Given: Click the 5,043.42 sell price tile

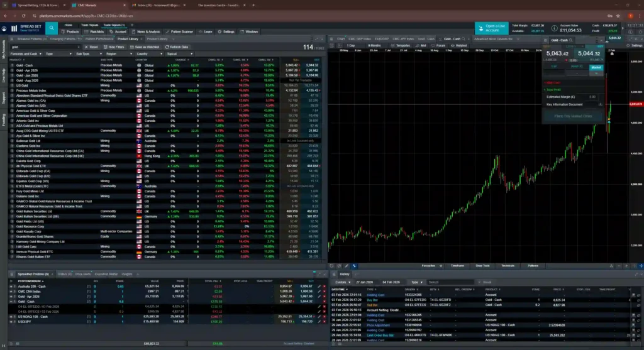Looking at the screenshot, I should point(557,54).
